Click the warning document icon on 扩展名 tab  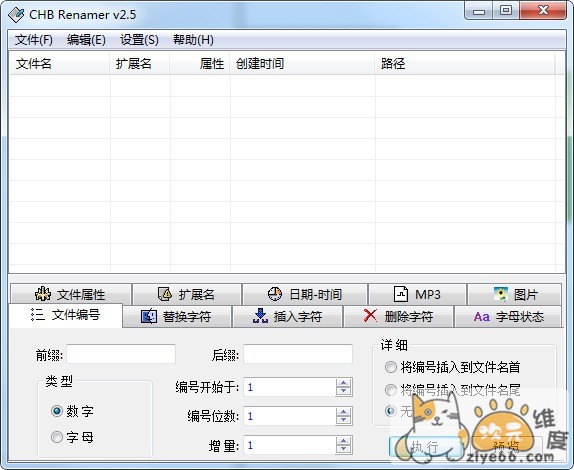pyautogui.click(x=165, y=294)
